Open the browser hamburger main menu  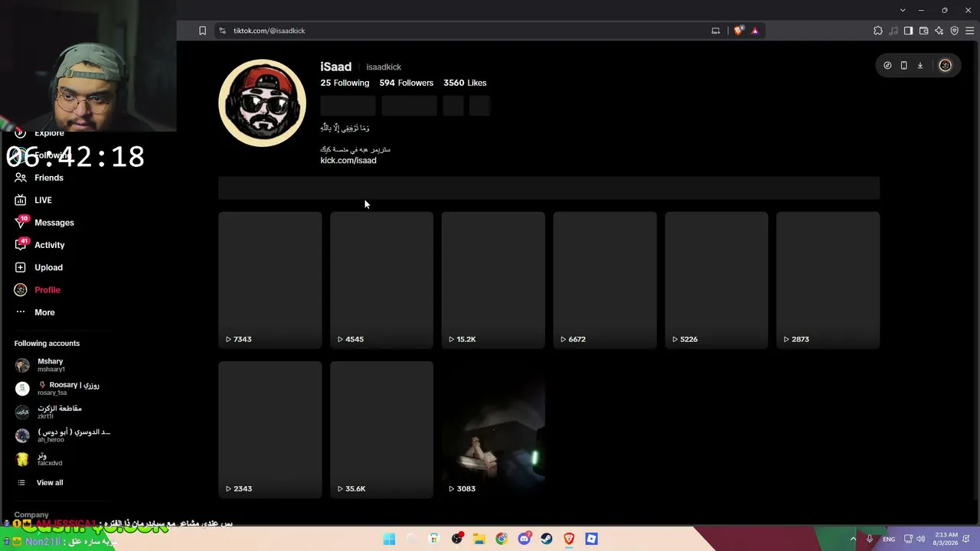(x=969, y=31)
